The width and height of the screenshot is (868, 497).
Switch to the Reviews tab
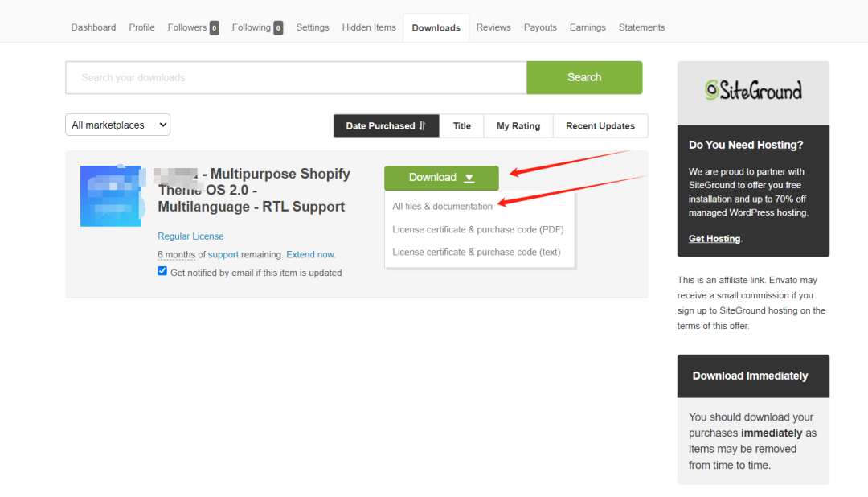(x=493, y=27)
